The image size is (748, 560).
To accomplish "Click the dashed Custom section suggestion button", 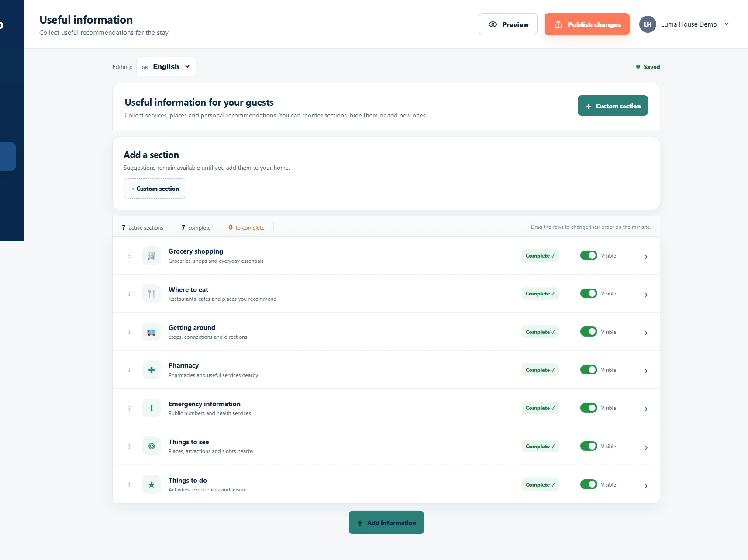I will point(155,189).
